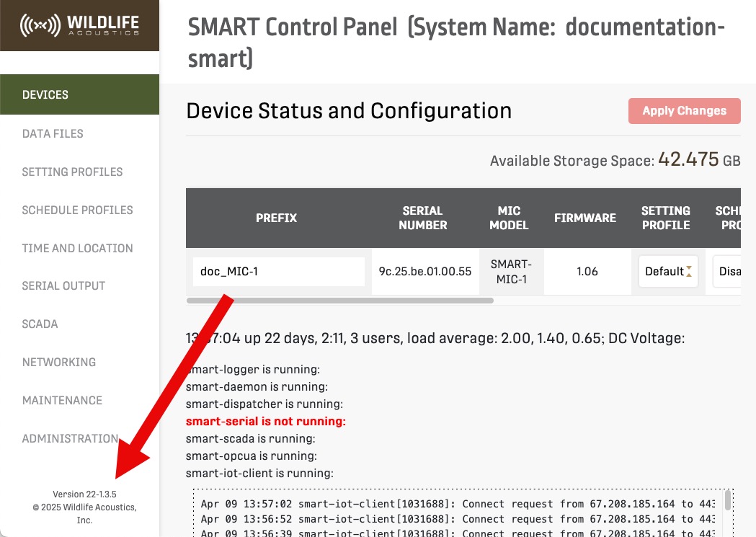
Task: Open the Devices section
Action: [x=45, y=94]
